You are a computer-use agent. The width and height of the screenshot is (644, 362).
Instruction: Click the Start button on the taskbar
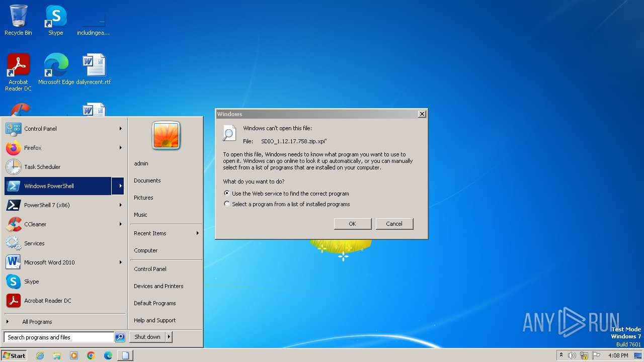pyautogui.click(x=14, y=355)
